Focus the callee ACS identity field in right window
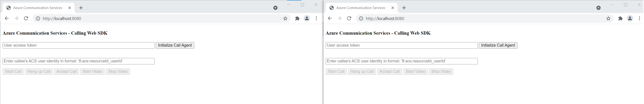This screenshot has width=644, height=104. [x=401, y=61]
